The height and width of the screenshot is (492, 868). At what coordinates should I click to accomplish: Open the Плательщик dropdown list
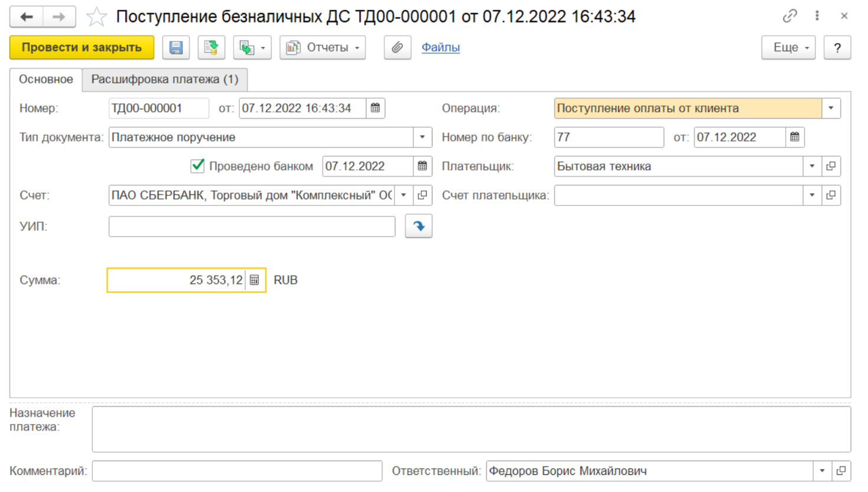[x=812, y=166]
